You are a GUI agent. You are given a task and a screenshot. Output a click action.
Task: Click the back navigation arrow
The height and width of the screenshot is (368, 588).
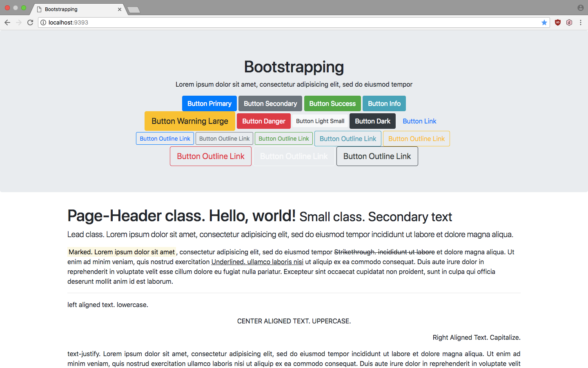[x=7, y=22]
